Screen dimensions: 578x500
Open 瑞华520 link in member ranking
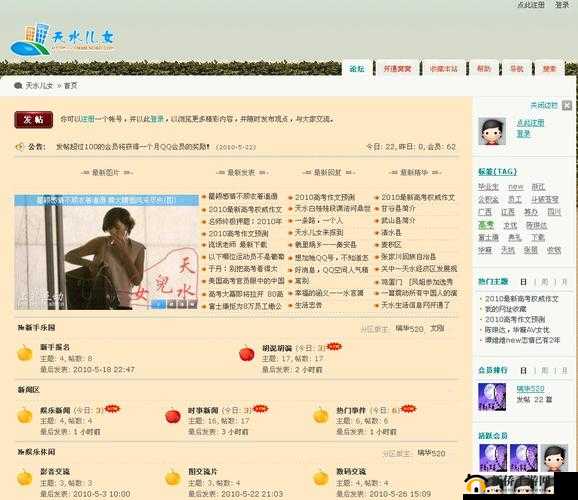[530, 389]
